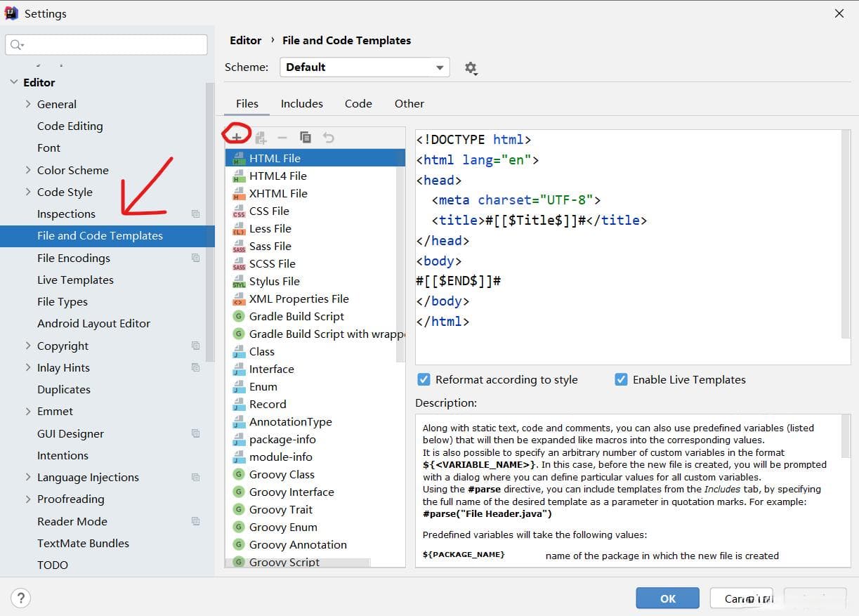Expand the Proofreading node
The width and height of the screenshot is (859, 616).
click(28, 499)
